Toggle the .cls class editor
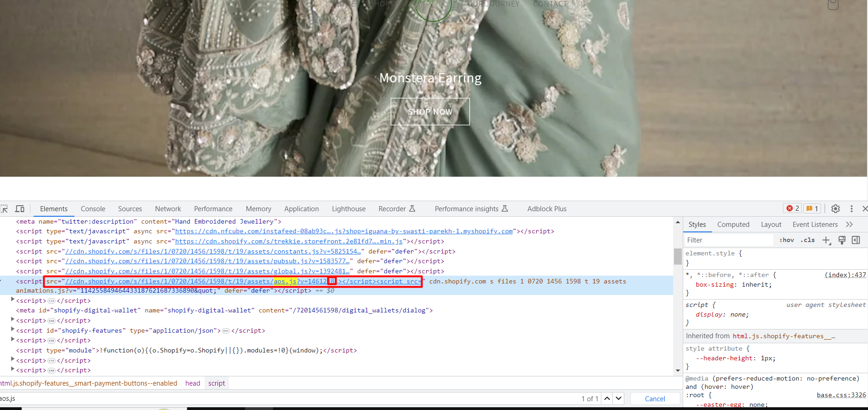 click(808, 240)
